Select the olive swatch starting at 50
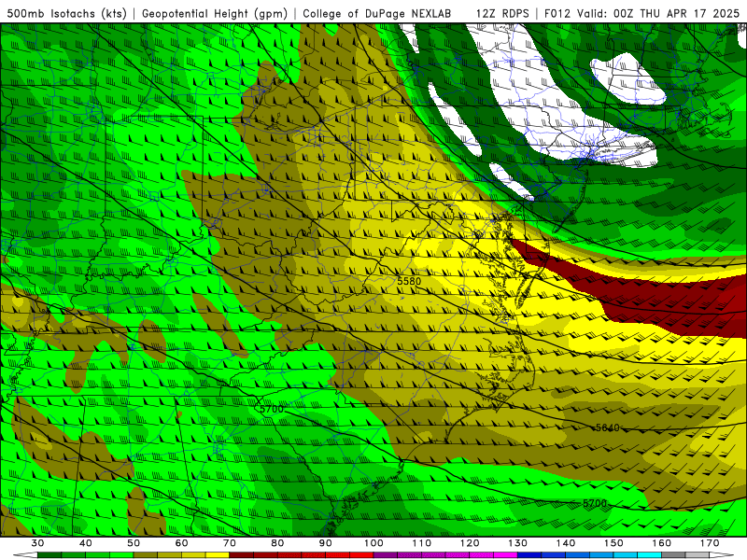Image resolution: width=747 pixels, height=560 pixels. pyautogui.click(x=146, y=555)
